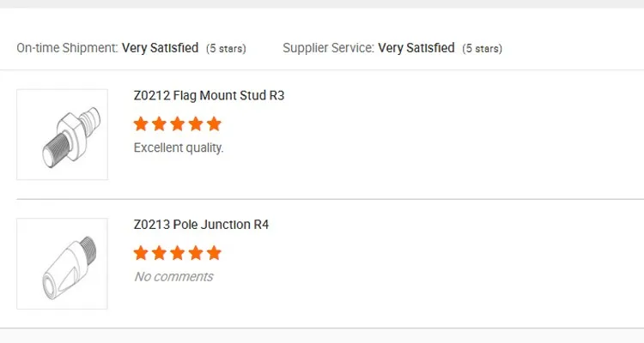Click fifth star of Flag Mount Stud rating

point(214,123)
